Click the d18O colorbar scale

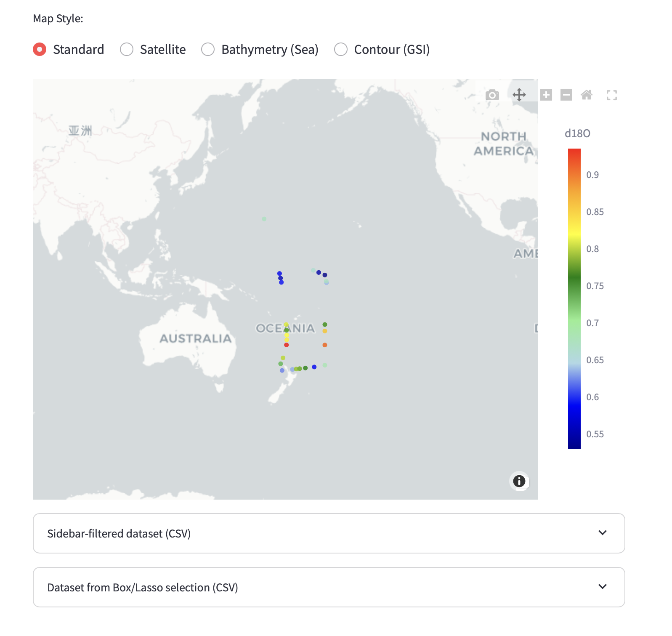pos(574,299)
